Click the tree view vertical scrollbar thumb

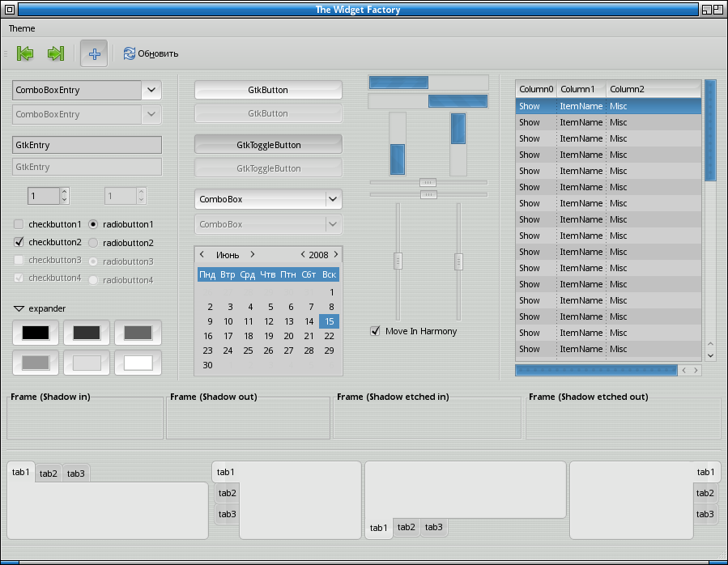[x=710, y=130]
